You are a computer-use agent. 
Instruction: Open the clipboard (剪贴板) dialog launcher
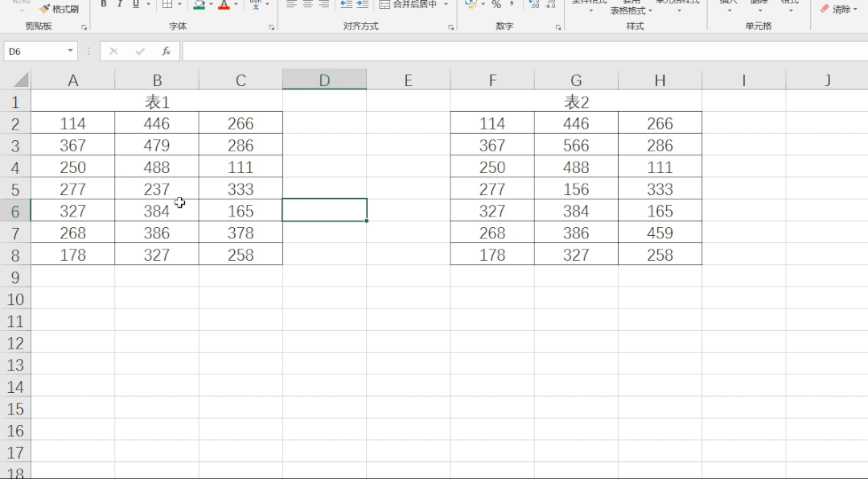coord(84,27)
